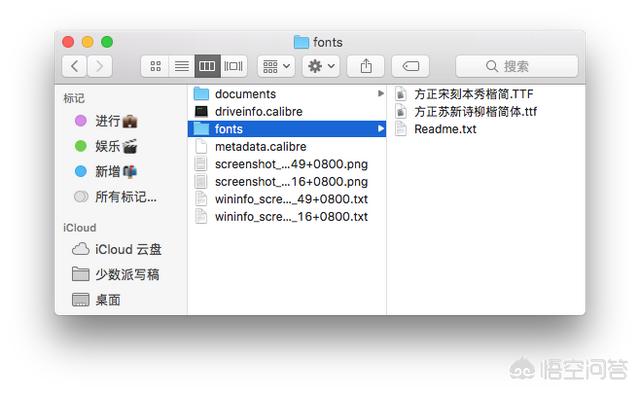This screenshot has width=640, height=393.
Task: Select the highlighted fonts folder icon
Action: pyautogui.click(x=201, y=129)
